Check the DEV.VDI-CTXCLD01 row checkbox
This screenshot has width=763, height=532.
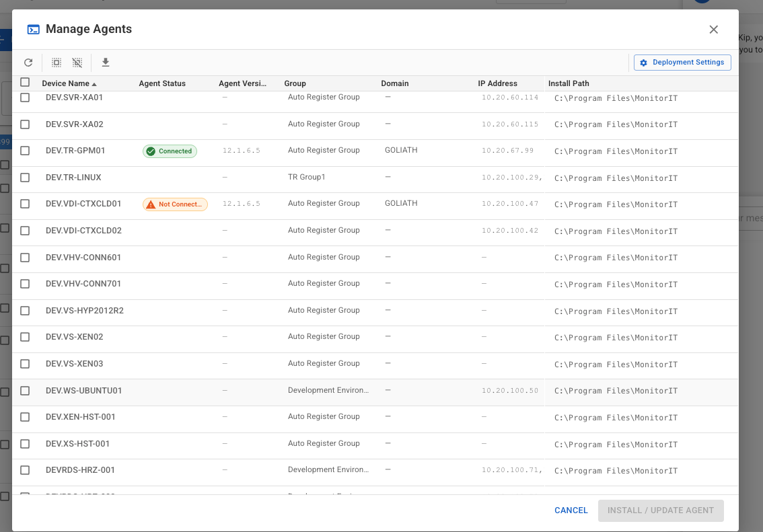coord(25,204)
